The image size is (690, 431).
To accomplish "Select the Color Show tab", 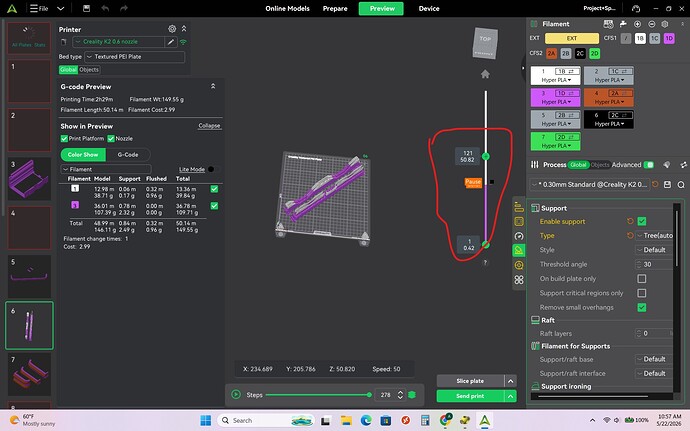I will 83,155.
